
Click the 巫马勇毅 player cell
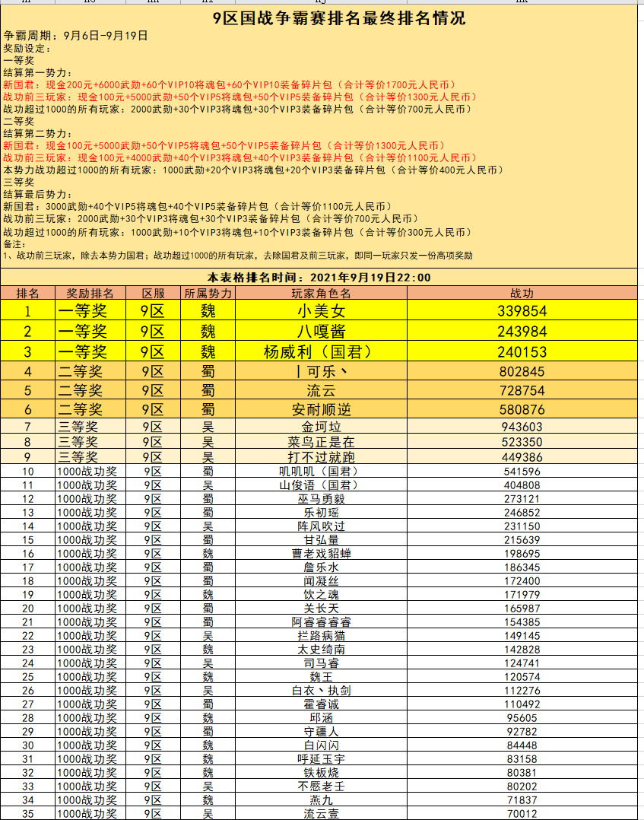click(321, 498)
